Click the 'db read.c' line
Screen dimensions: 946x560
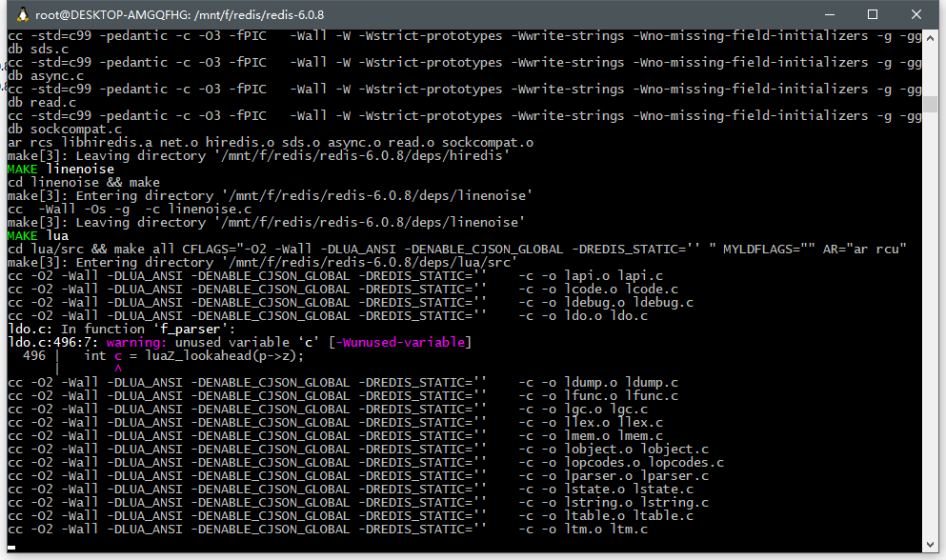42,102
